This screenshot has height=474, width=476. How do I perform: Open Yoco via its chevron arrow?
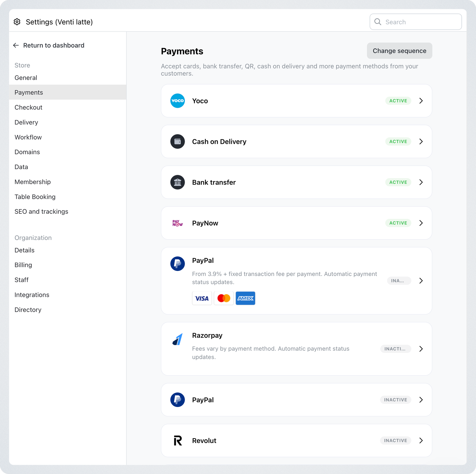pos(421,101)
